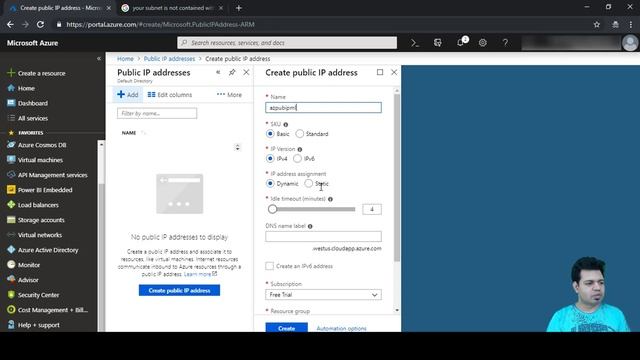Click the SKU info icon
This screenshot has width=640, height=360.
[x=286, y=124]
